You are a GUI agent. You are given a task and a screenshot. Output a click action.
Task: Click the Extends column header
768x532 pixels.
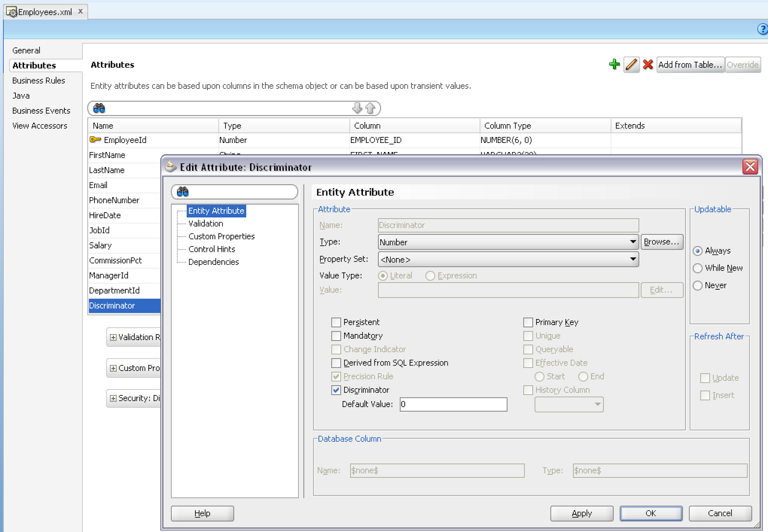pyautogui.click(x=676, y=126)
